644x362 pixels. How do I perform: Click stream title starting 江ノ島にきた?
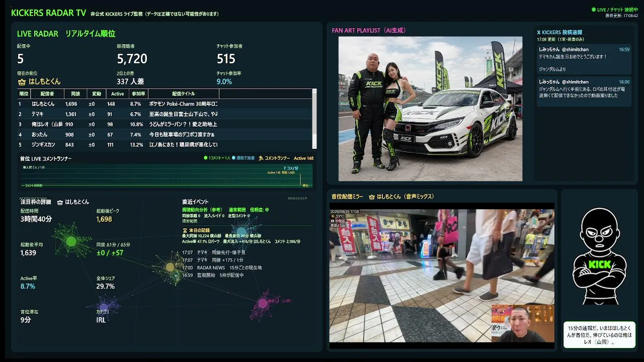[183, 145]
